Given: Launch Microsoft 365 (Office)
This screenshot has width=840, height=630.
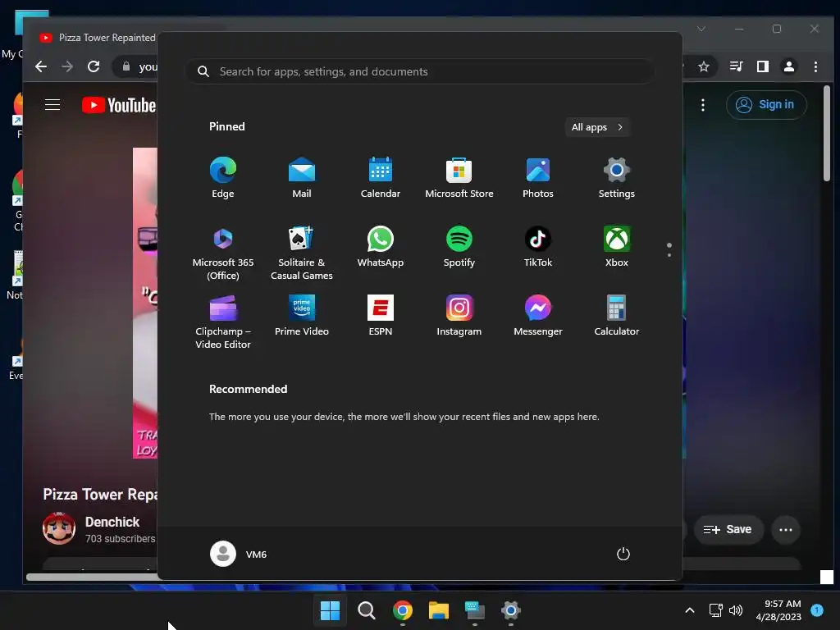Looking at the screenshot, I should [x=223, y=253].
